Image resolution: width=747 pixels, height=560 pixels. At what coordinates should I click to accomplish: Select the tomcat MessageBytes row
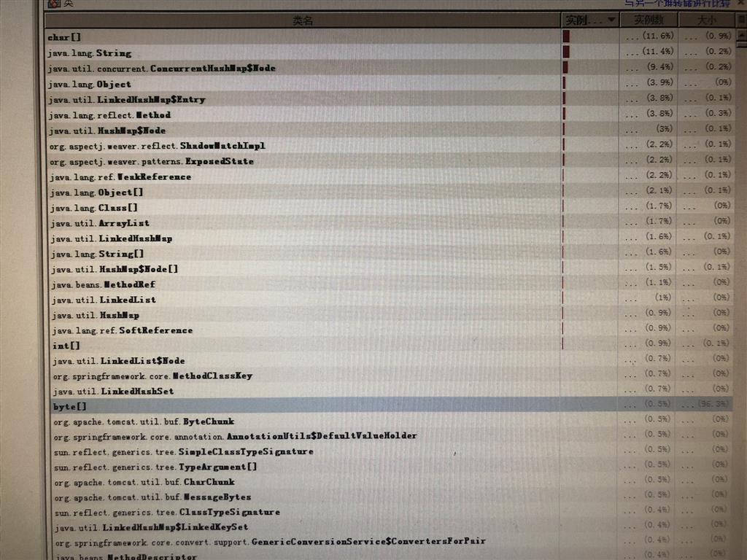coord(391,497)
